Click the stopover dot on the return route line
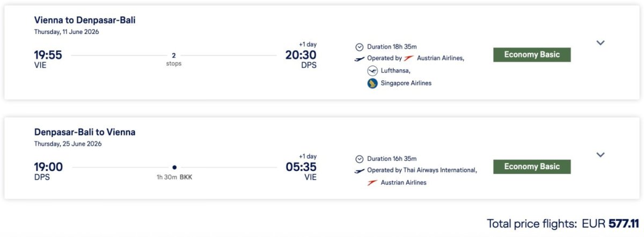 [x=174, y=167]
